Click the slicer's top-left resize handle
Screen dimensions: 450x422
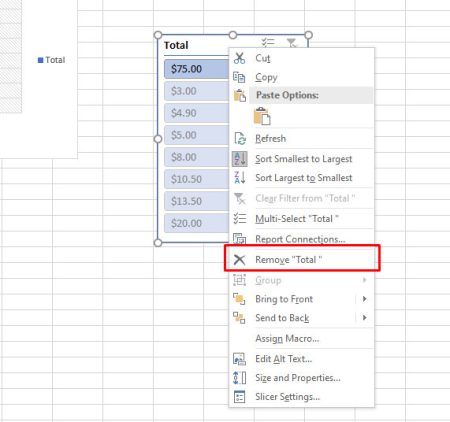pos(158,35)
